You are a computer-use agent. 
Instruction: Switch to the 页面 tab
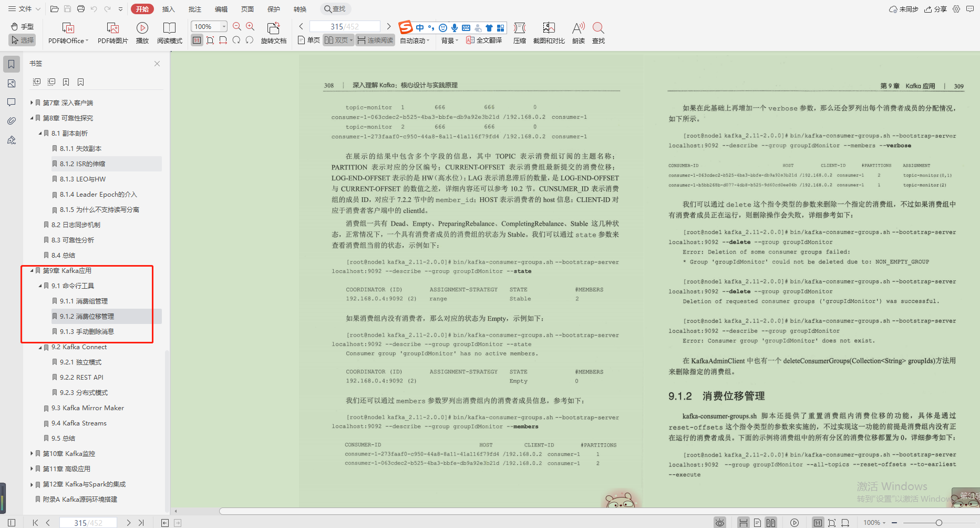[247, 9]
